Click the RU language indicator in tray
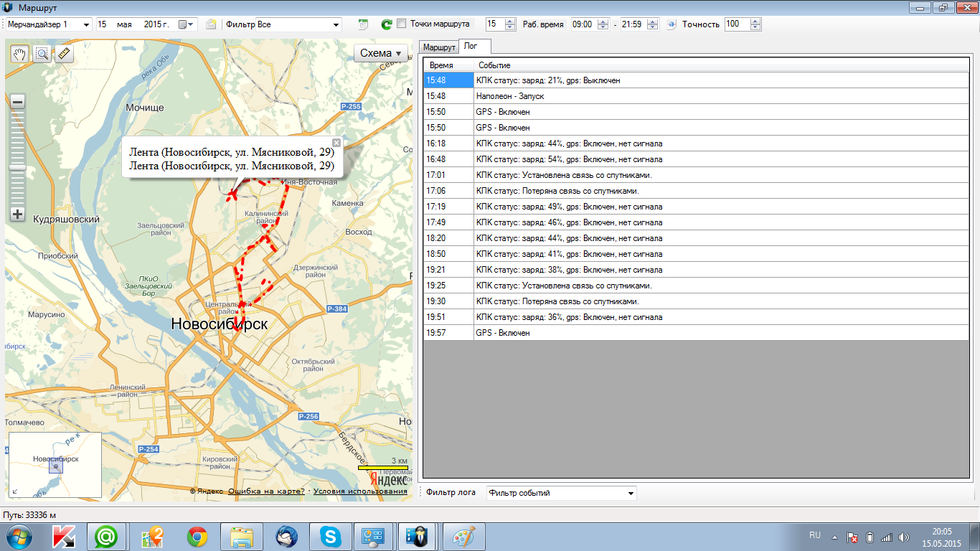Screen dimensions: 980x551 [815, 535]
